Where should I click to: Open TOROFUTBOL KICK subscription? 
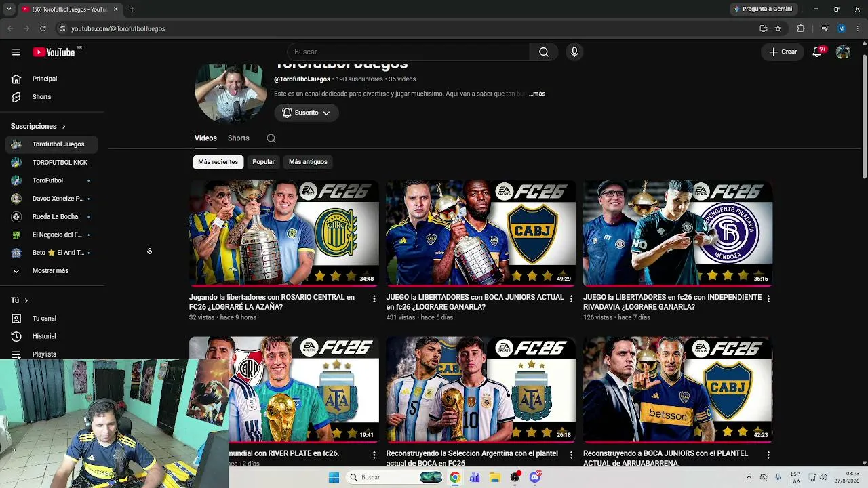[x=52, y=163]
